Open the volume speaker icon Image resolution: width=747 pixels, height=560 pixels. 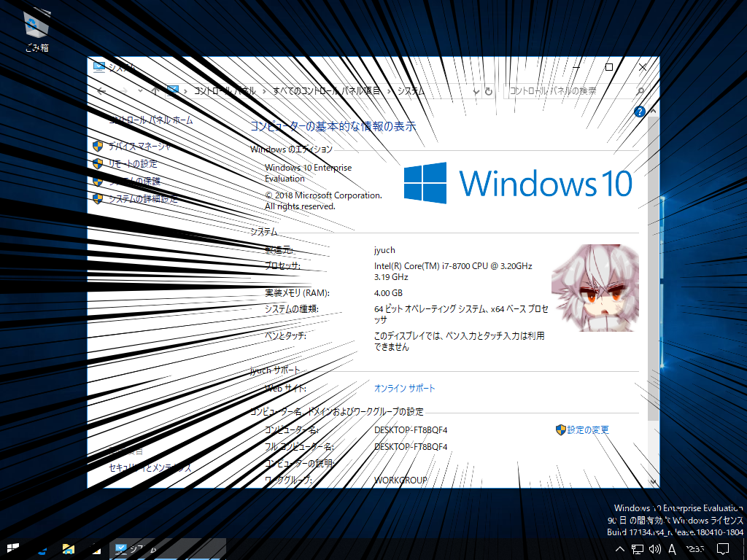[x=655, y=549]
